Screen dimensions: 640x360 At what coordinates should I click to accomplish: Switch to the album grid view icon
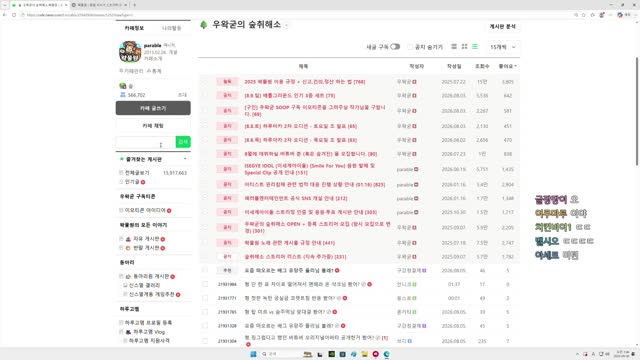pos(464,47)
